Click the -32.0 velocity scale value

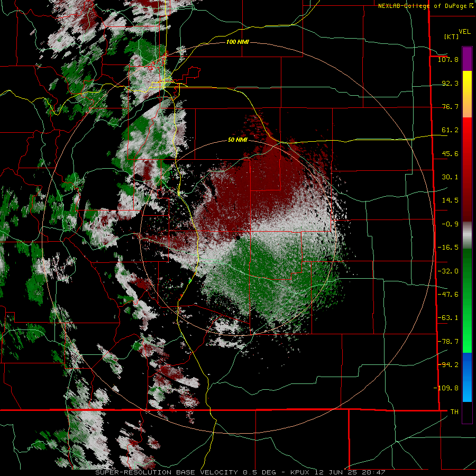pyautogui.click(x=448, y=271)
